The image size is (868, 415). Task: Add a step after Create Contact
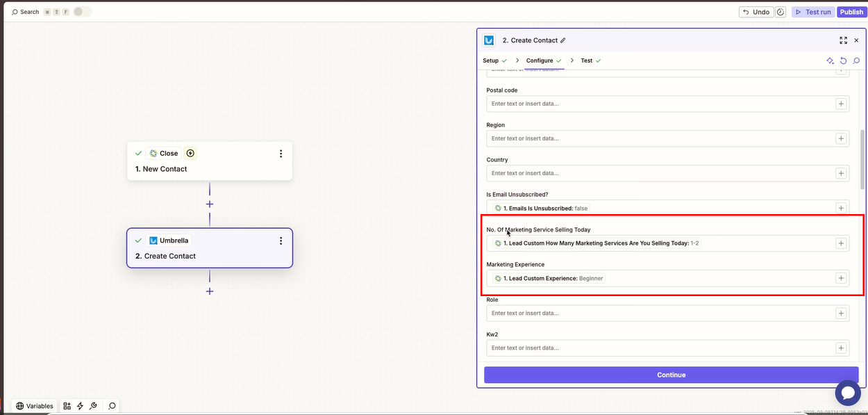[x=209, y=291]
